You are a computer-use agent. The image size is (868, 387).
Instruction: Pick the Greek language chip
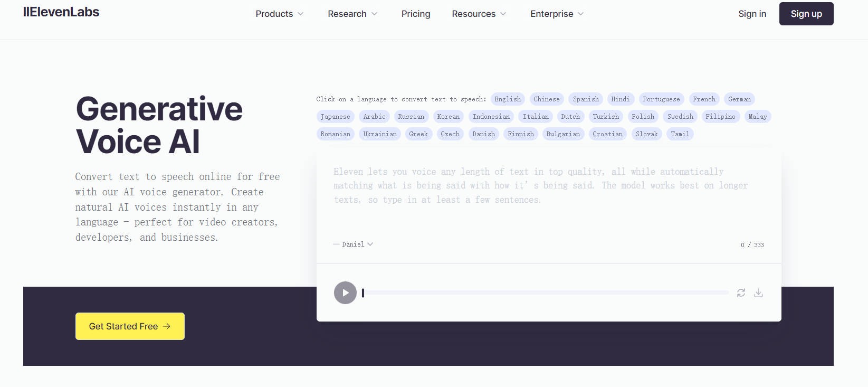[x=418, y=134]
